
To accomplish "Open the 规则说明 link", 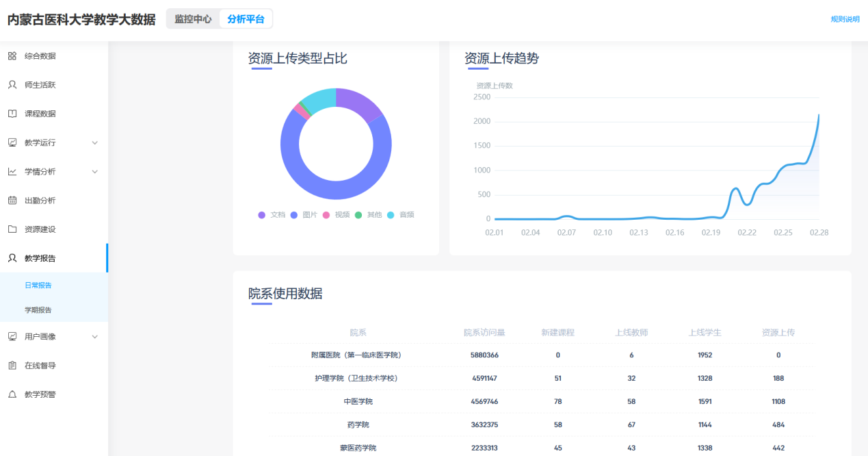I will [845, 19].
